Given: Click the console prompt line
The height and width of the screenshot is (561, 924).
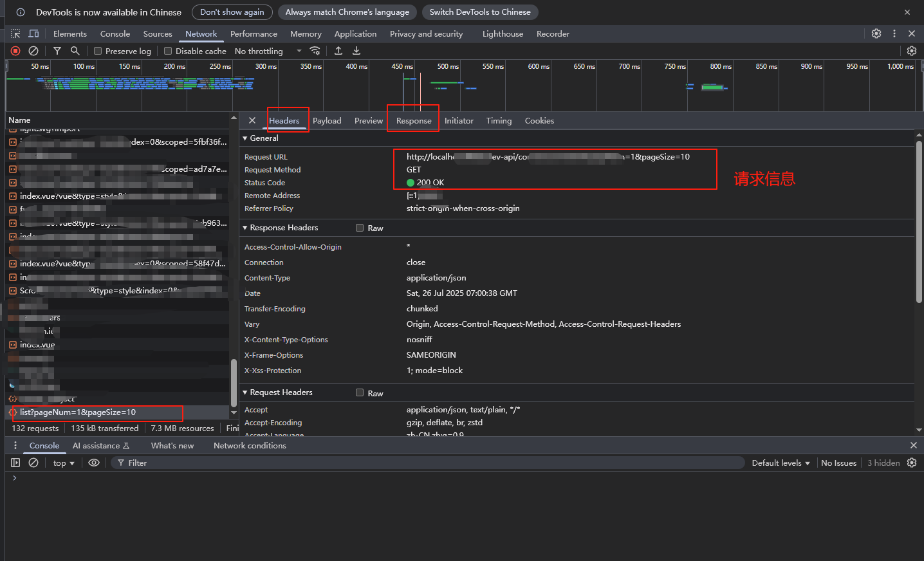Looking at the screenshot, I should tap(463, 478).
